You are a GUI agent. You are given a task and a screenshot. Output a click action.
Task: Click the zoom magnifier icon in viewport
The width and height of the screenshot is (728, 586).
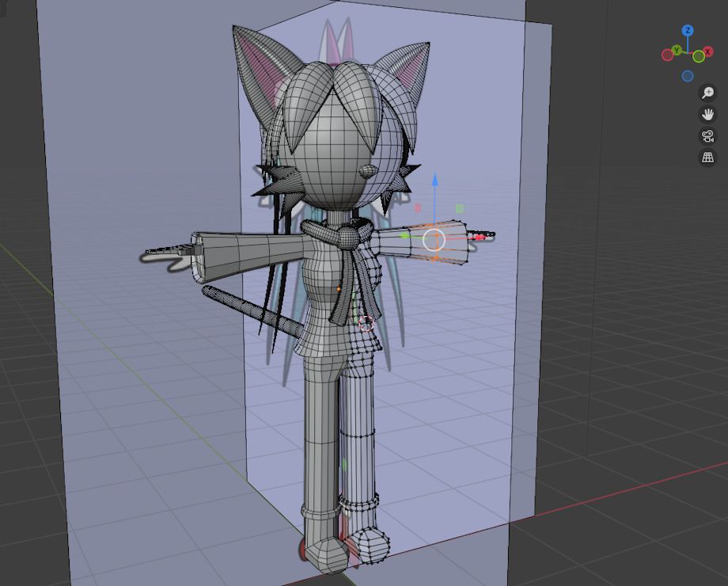pyautogui.click(x=707, y=93)
